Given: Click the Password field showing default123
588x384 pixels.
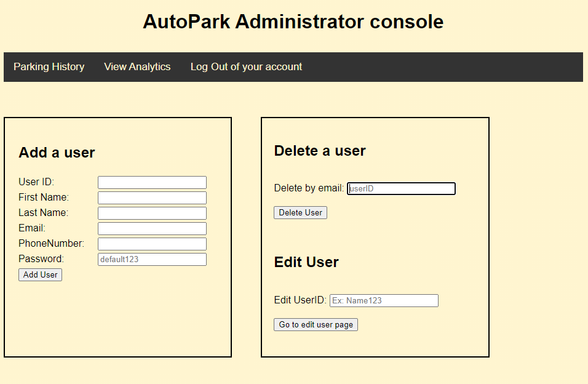Looking at the screenshot, I should (152, 259).
